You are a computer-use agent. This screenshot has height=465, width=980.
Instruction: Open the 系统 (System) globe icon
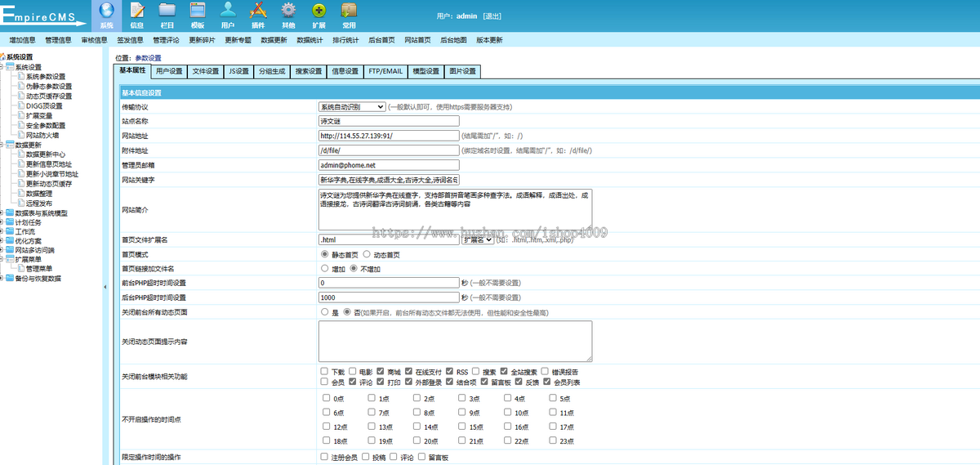point(106,11)
